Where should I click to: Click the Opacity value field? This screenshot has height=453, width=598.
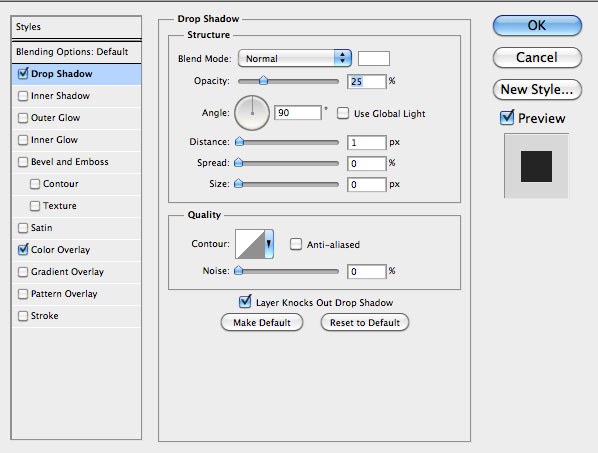point(367,81)
